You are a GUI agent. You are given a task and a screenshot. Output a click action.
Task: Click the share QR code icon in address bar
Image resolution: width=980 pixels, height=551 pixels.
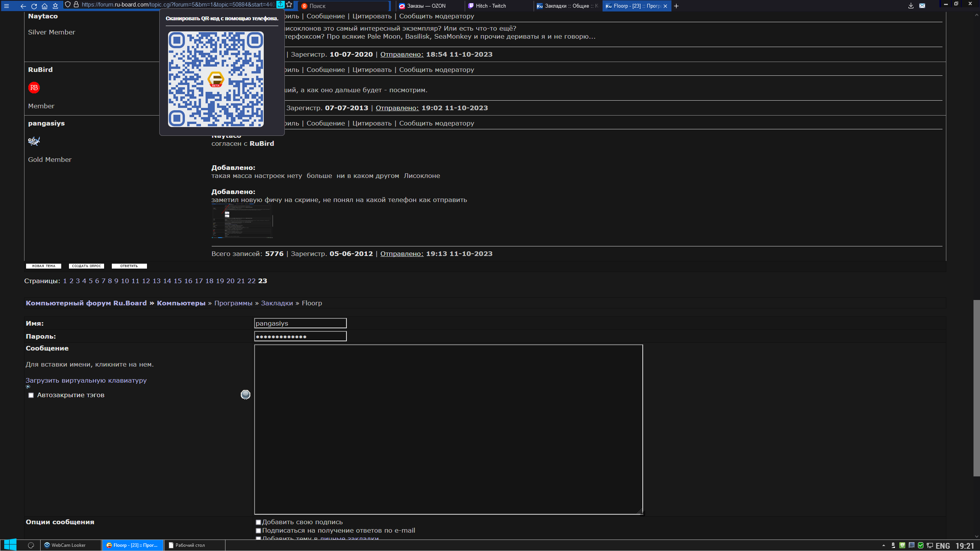(x=280, y=5)
